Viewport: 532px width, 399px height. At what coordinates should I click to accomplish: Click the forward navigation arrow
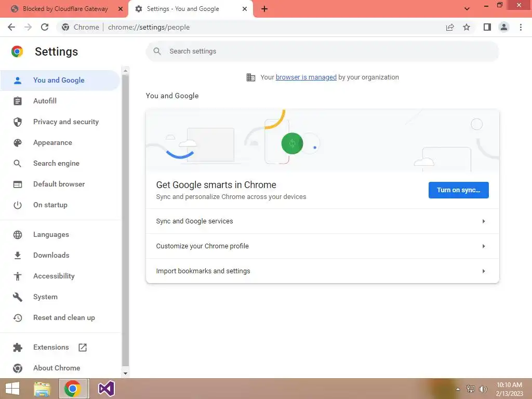pos(28,27)
